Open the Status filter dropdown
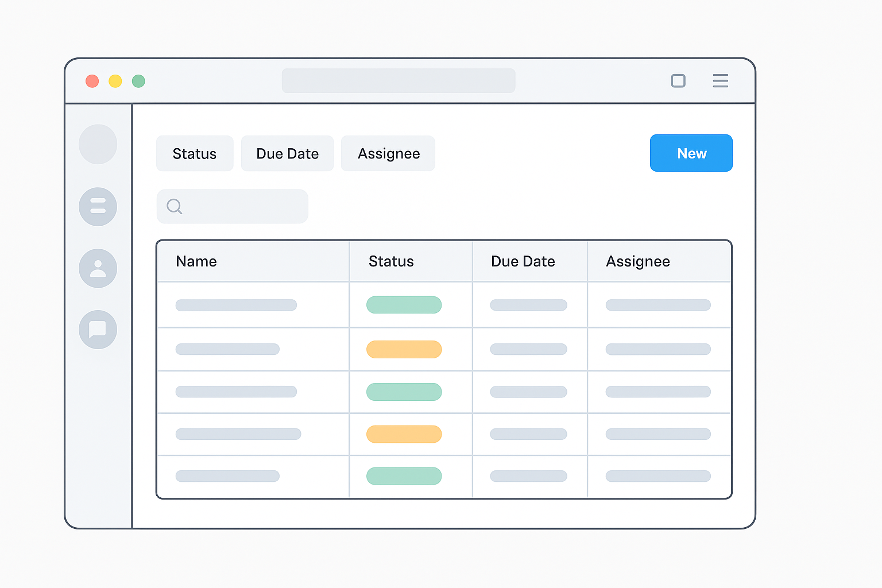882x588 pixels. [195, 153]
